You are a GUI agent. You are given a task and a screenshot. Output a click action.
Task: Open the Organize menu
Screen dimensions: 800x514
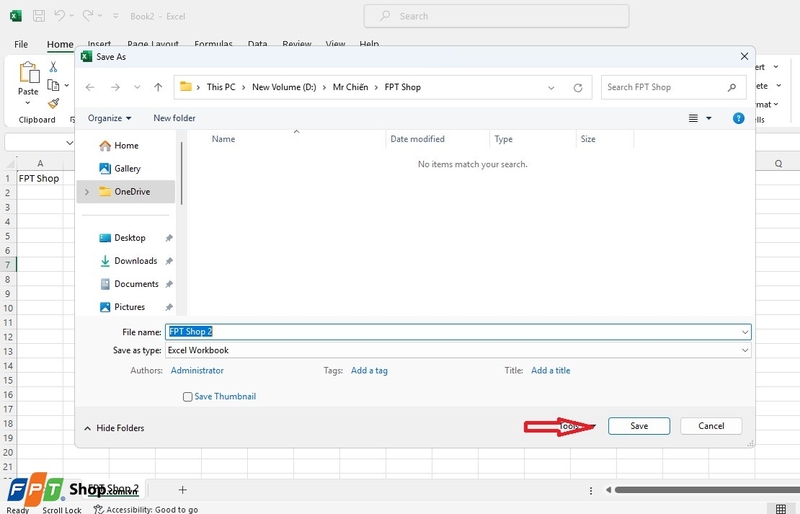109,118
